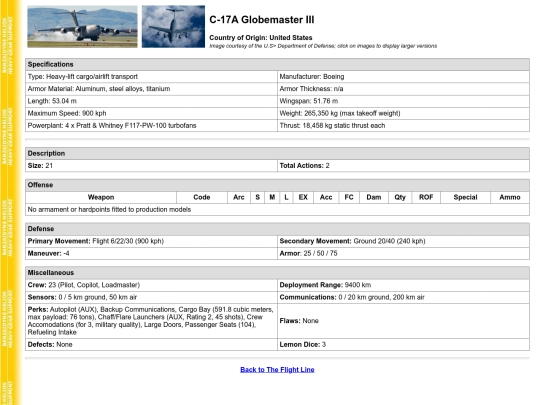Open the C-17A landing photo thumbnail
This screenshot has width=540, height=405.
click(82, 27)
